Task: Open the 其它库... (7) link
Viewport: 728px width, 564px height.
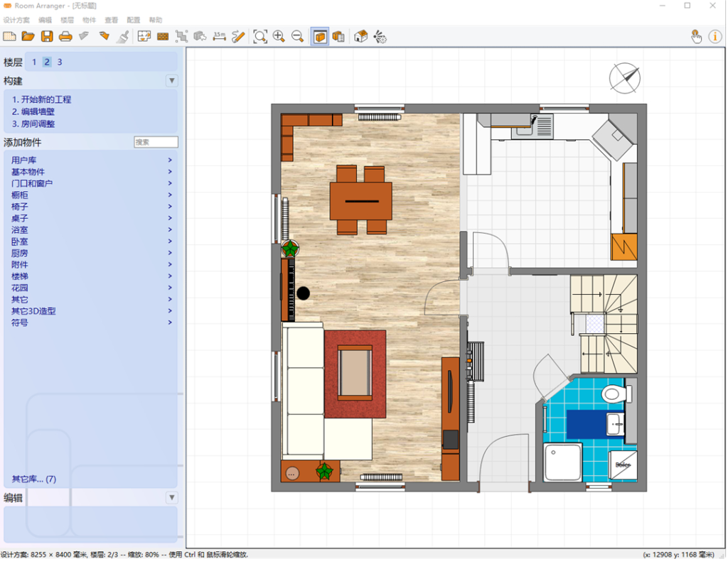Action: point(34,479)
